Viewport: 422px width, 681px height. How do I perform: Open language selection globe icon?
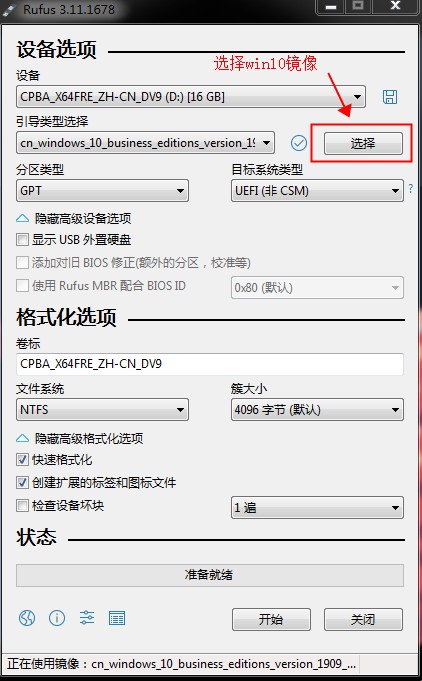(26, 617)
